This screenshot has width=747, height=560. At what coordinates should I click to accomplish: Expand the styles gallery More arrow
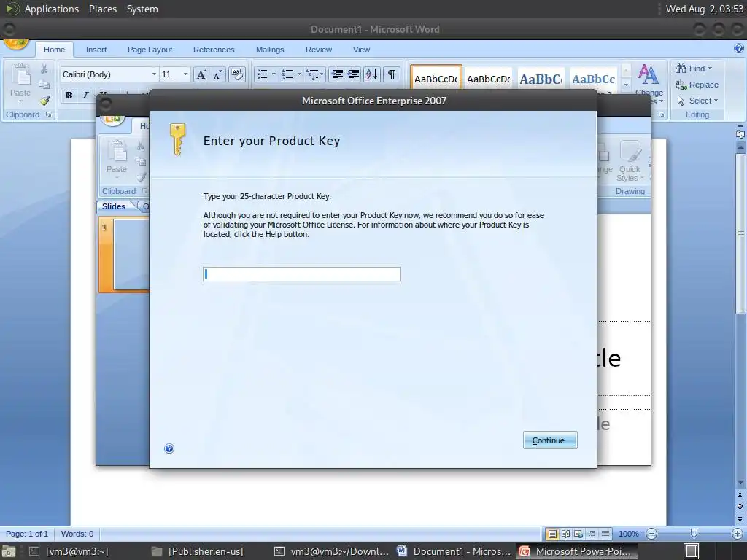(x=626, y=85)
